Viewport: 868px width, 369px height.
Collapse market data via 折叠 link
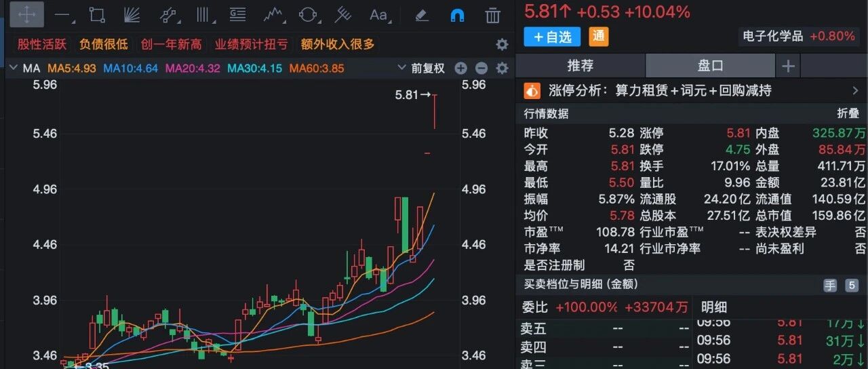coord(848,114)
